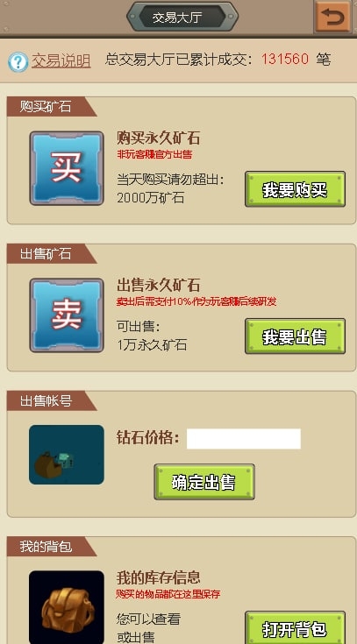The image size is (357, 644).
Task: Click the 出售永久矿石 heading text
Action: point(159,285)
